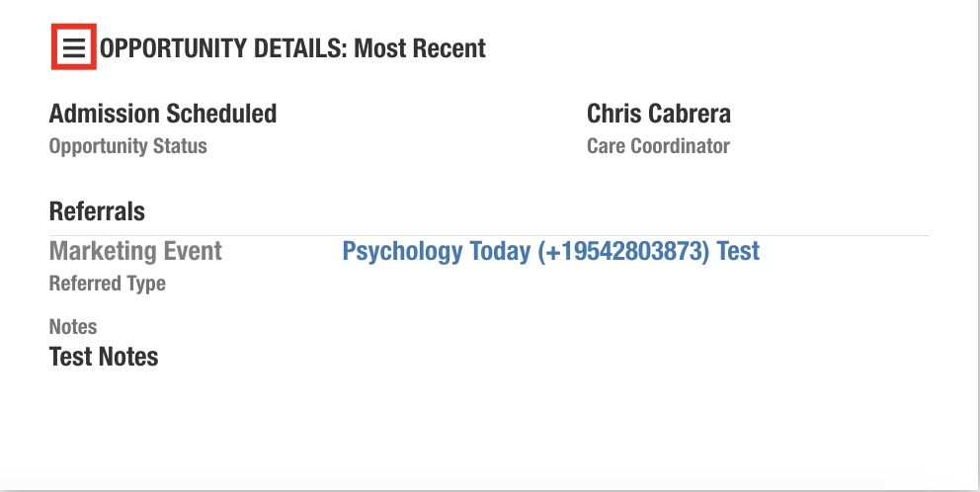Click the Referrals section heading
The image size is (980, 492).
click(97, 210)
